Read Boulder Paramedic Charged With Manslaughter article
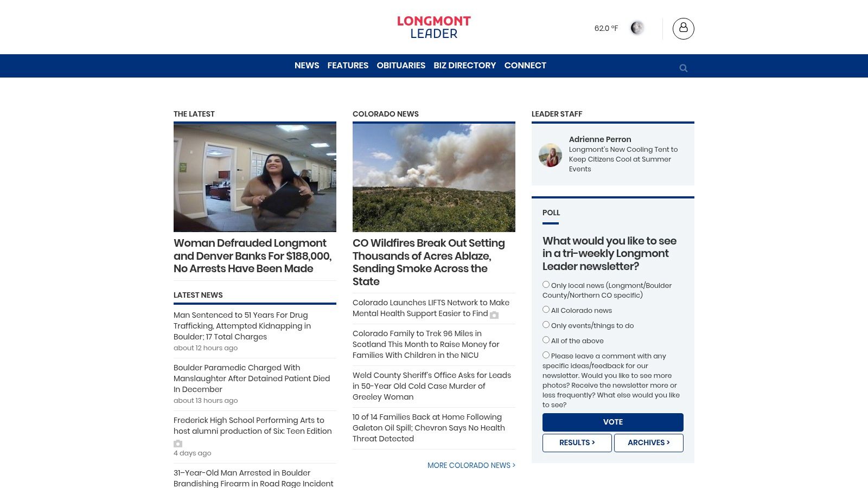868x488 pixels. [252, 378]
